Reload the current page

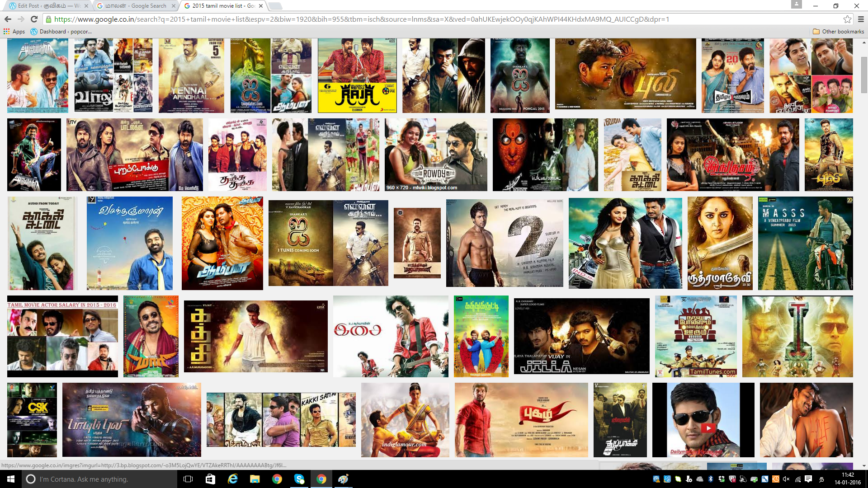click(x=34, y=19)
